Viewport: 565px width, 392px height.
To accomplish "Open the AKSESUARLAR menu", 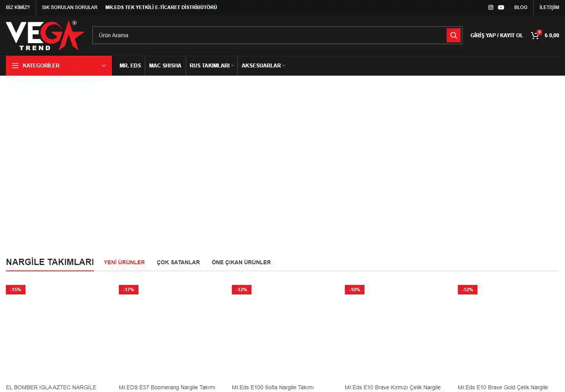I will pyautogui.click(x=261, y=65).
